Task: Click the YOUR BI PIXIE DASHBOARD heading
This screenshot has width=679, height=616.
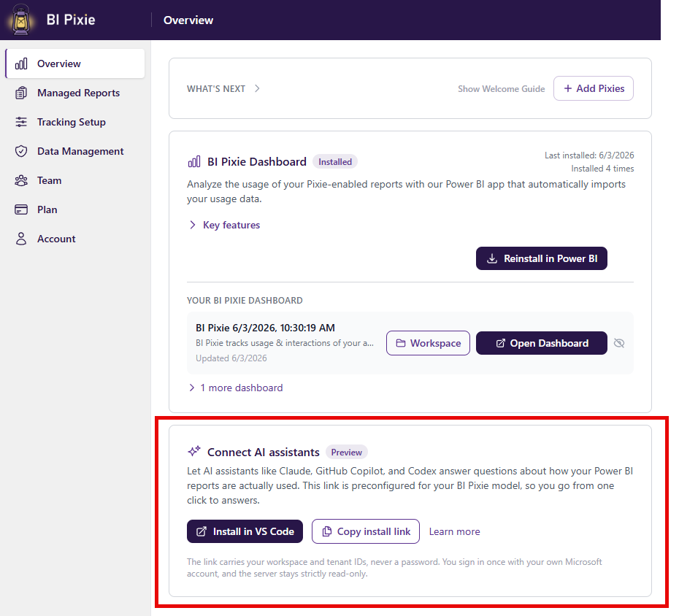Action: pyautogui.click(x=245, y=301)
